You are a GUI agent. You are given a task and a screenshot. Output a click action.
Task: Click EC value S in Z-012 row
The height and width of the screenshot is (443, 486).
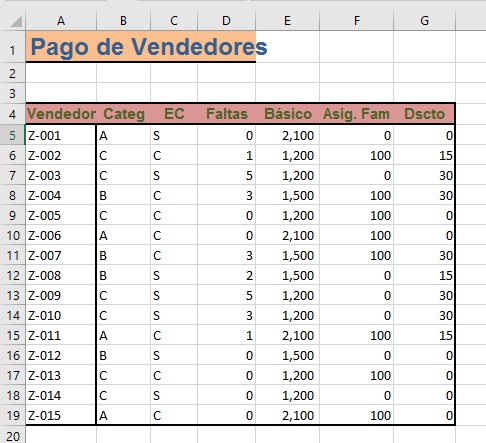[174, 355]
